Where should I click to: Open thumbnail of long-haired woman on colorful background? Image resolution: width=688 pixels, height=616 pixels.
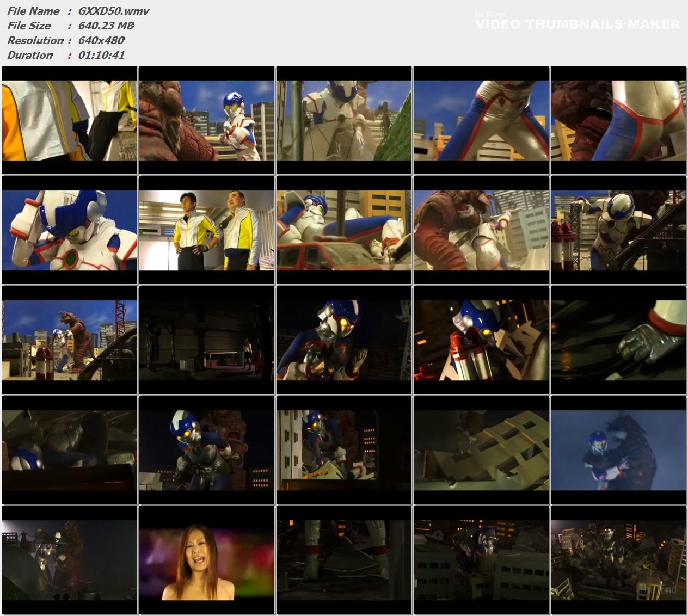(207, 560)
